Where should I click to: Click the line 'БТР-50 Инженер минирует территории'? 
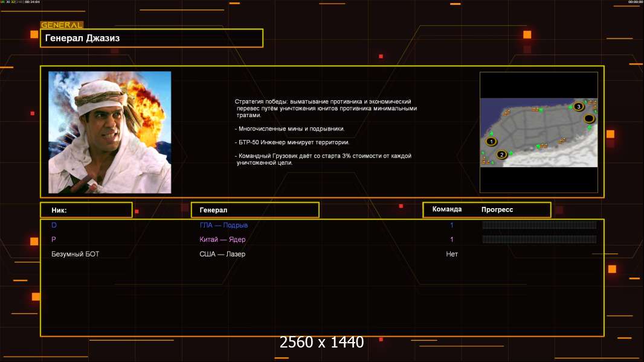click(292, 142)
